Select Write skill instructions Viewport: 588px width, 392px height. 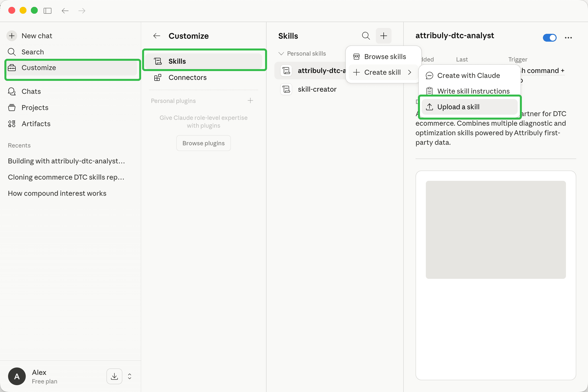[473, 91]
